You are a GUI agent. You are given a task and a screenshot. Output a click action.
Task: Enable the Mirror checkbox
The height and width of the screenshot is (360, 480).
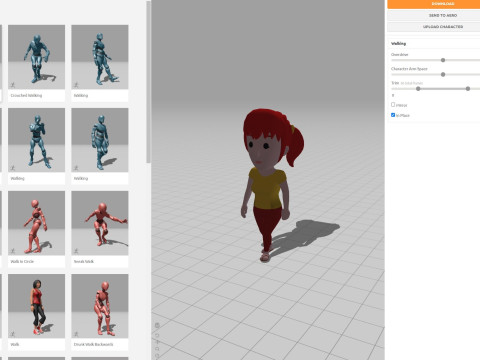point(393,105)
